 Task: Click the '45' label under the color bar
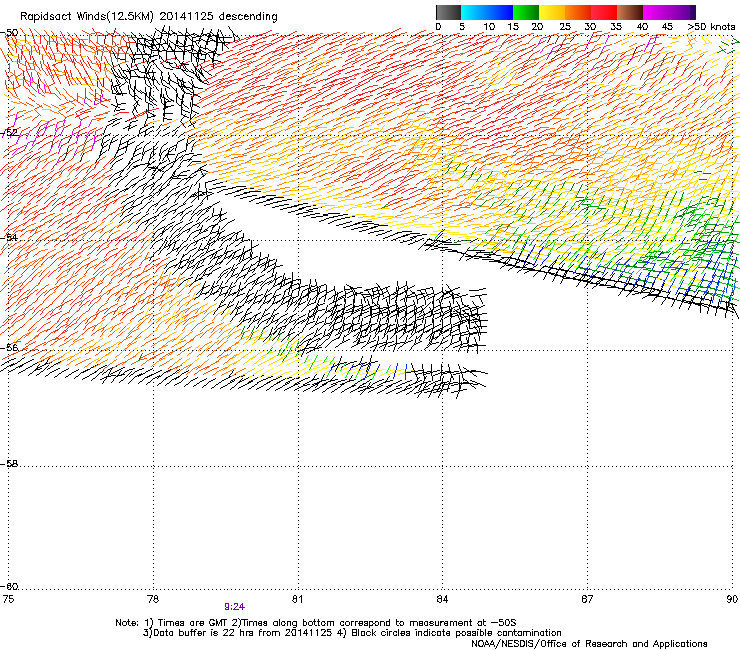click(x=667, y=27)
